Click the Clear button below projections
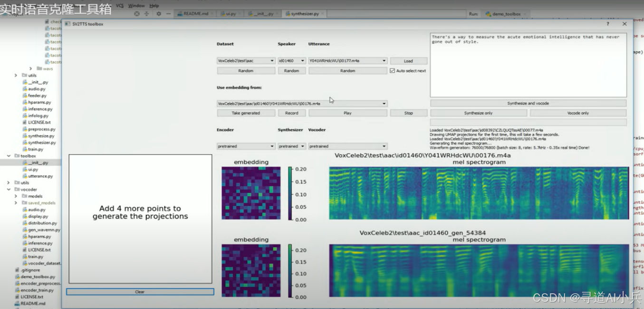This screenshot has height=309, width=644. 140,292
